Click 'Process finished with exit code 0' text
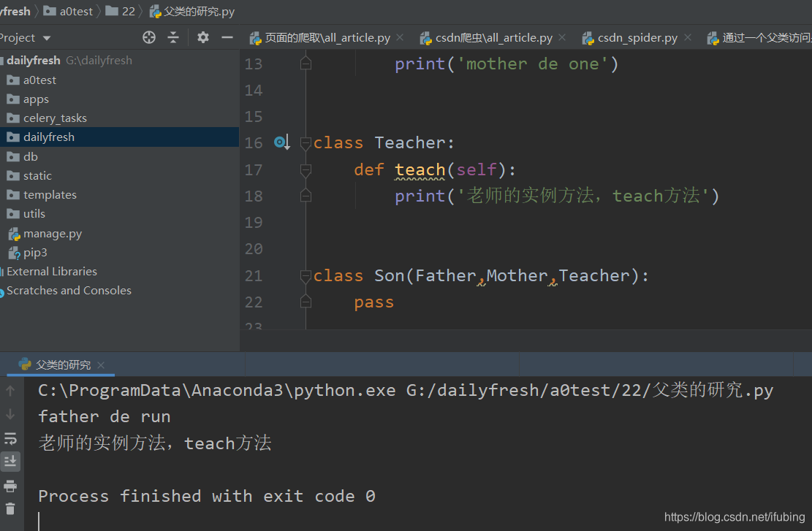This screenshot has height=531, width=812. [207, 497]
